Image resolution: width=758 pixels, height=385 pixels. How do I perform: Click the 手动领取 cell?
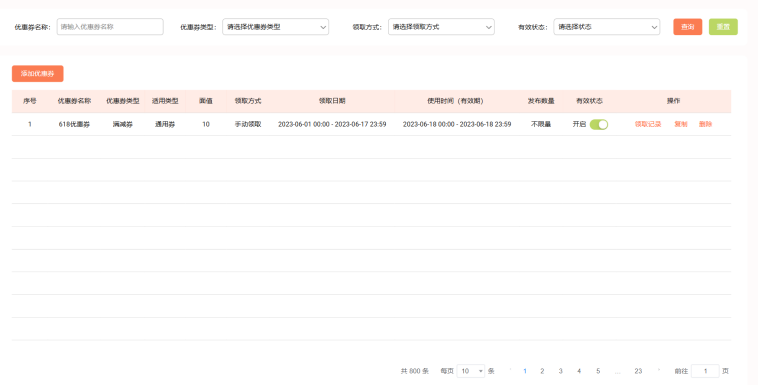pyautogui.click(x=248, y=124)
